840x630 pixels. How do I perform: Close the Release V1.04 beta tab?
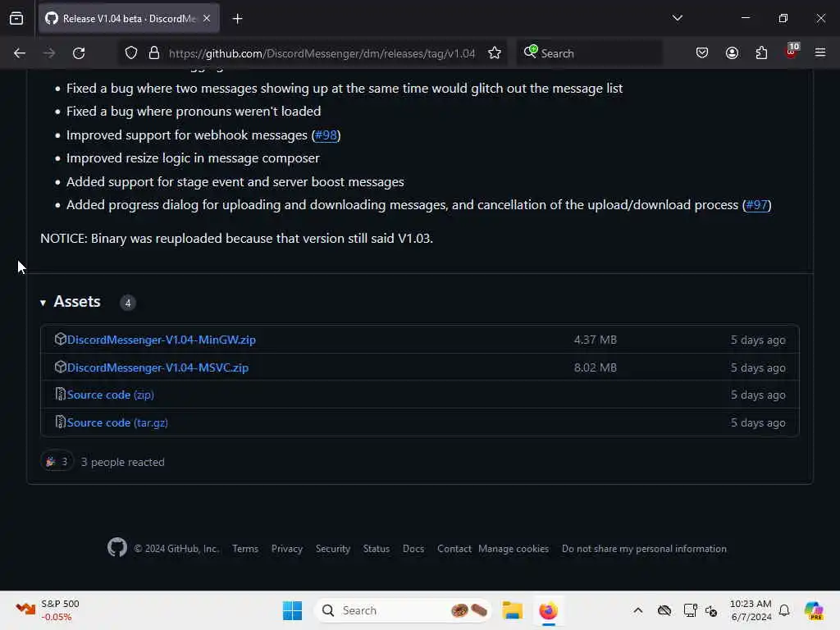207,19
